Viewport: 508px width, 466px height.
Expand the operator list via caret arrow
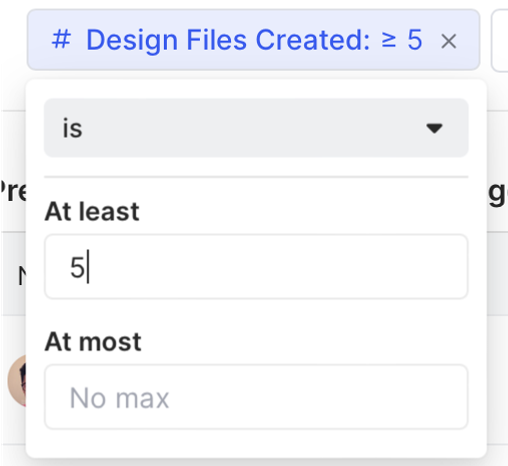434,128
